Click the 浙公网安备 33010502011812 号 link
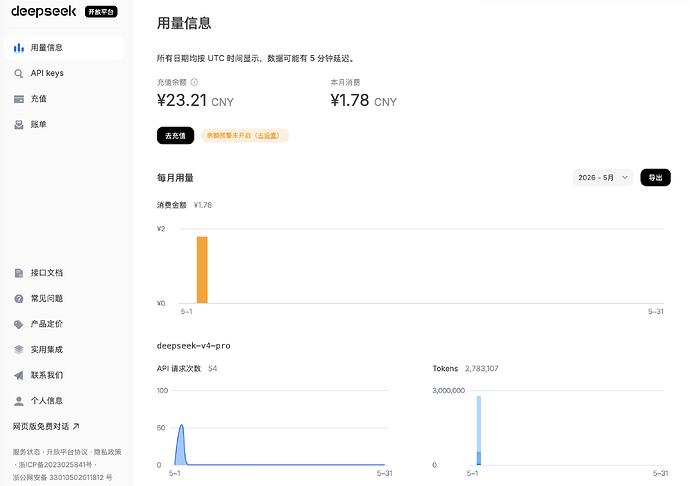This screenshot has width=690, height=486. tap(62, 478)
